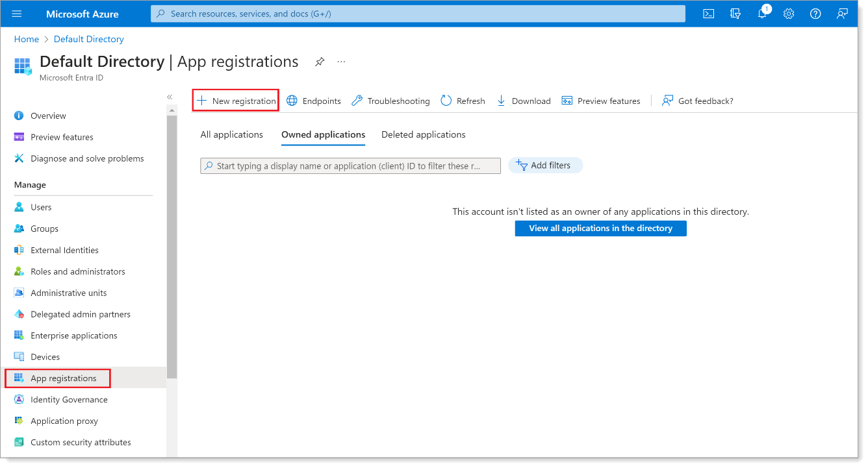
Task: Open Troubleshooting
Action: (390, 101)
